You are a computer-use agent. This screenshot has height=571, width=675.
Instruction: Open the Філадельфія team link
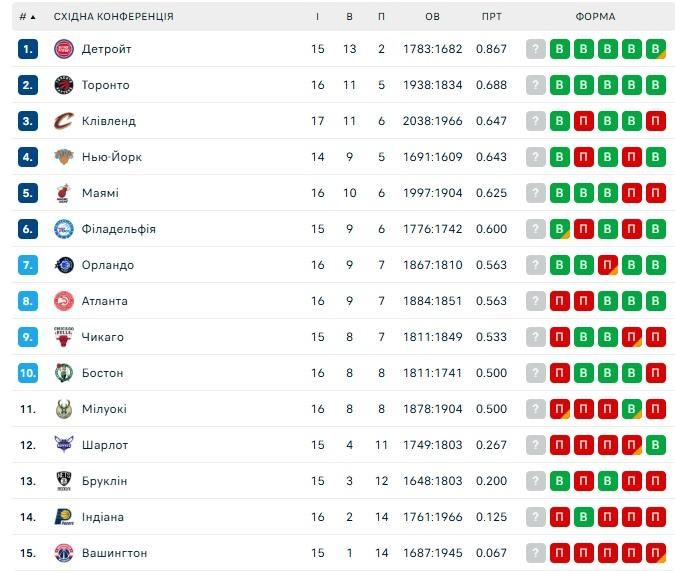click(x=119, y=229)
